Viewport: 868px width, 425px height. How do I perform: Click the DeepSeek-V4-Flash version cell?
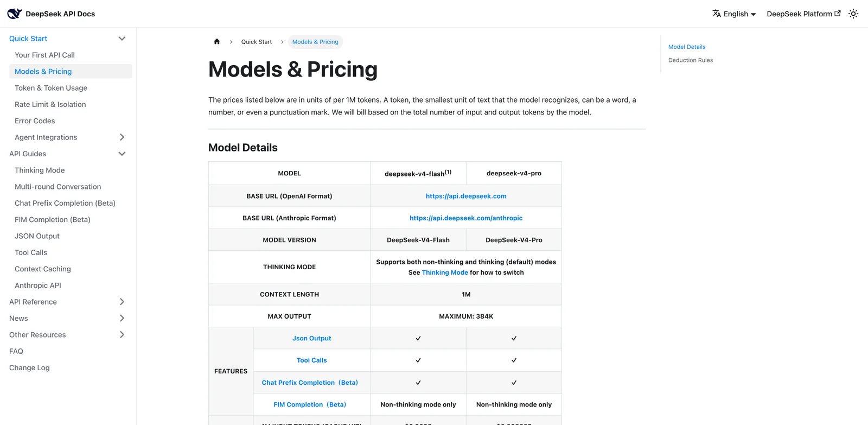(x=418, y=240)
